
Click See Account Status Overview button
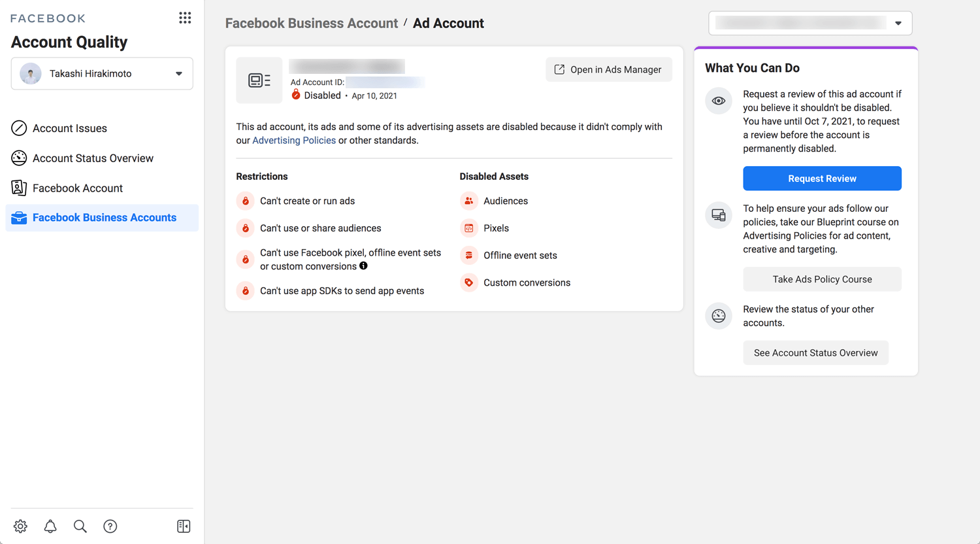coord(815,353)
